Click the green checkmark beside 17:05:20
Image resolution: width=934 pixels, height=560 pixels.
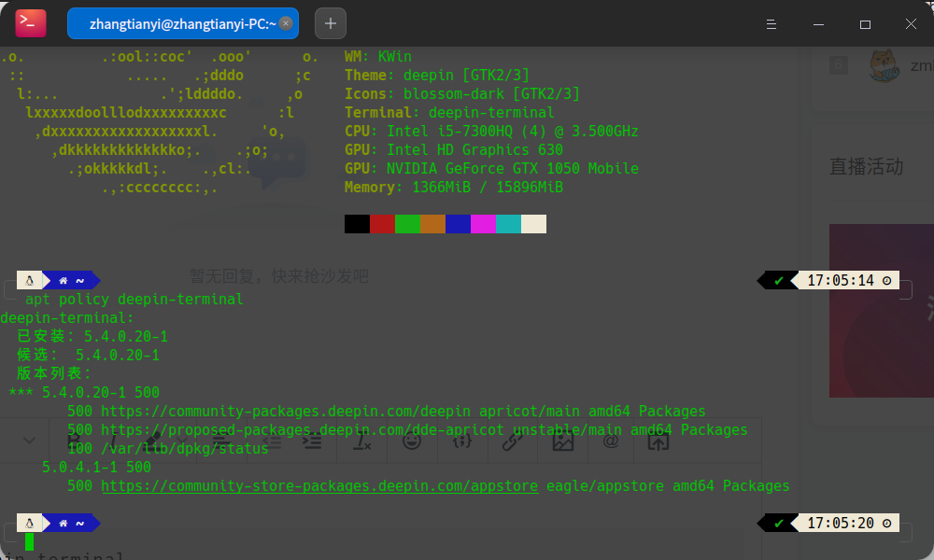pyautogui.click(x=778, y=523)
